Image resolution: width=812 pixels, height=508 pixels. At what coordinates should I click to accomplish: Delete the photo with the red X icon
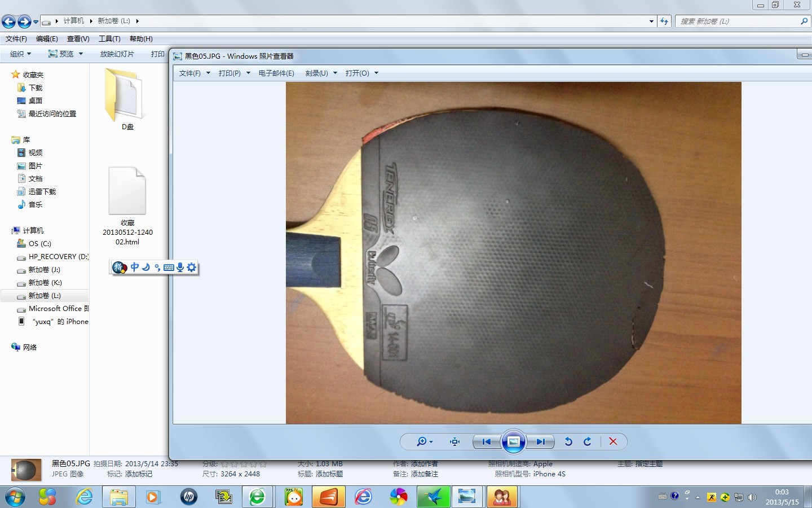pyautogui.click(x=613, y=441)
